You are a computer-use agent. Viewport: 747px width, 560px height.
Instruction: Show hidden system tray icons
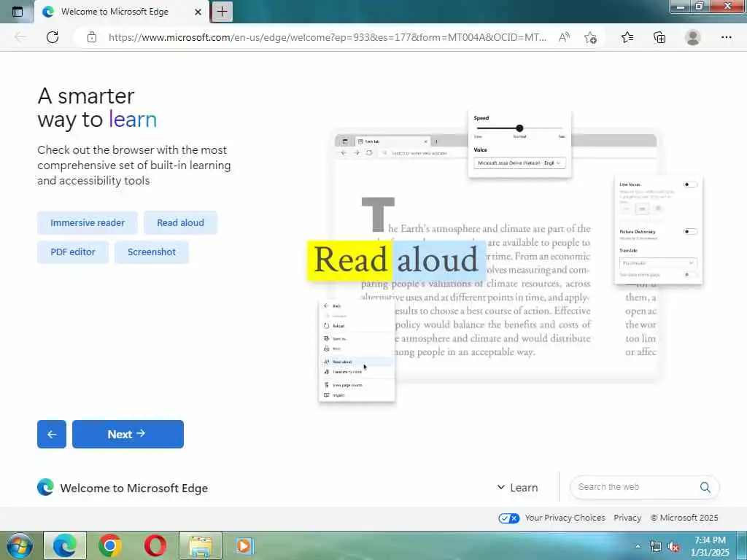coord(638,546)
